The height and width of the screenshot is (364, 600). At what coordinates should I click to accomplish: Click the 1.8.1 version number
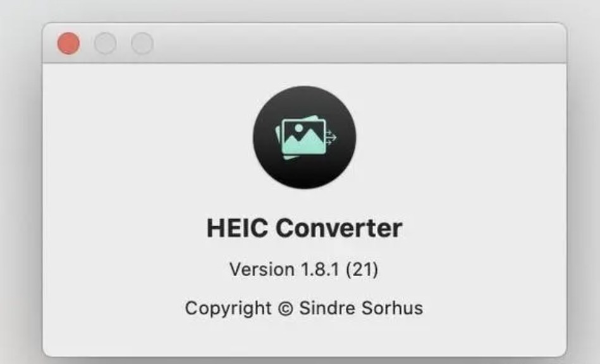click(320, 270)
